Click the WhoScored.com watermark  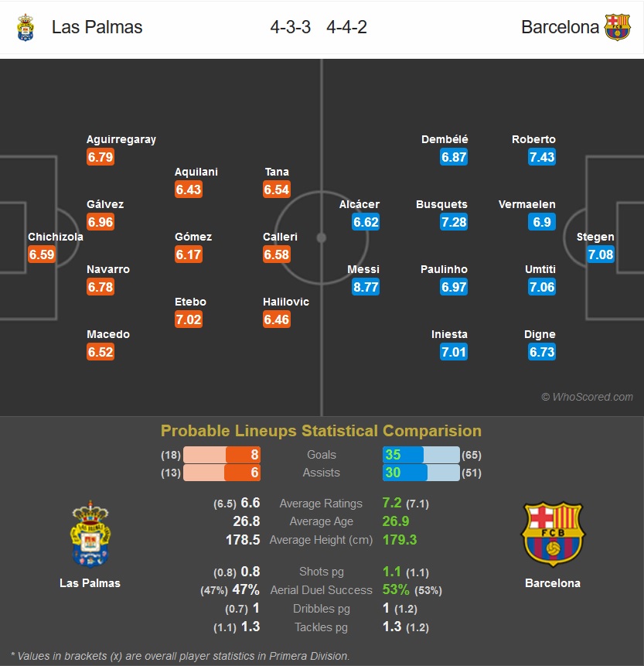(587, 397)
